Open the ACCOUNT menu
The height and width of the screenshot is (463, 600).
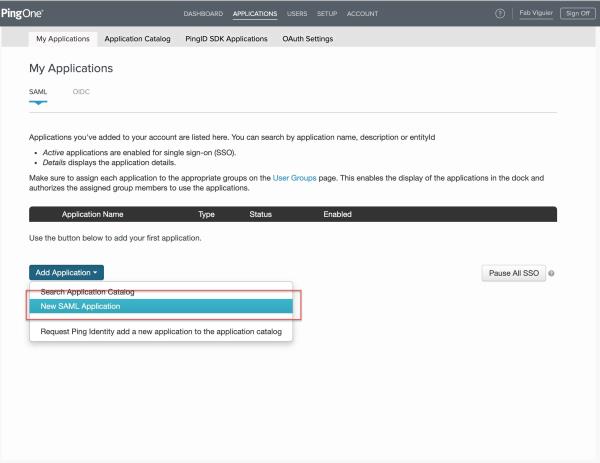tap(362, 13)
